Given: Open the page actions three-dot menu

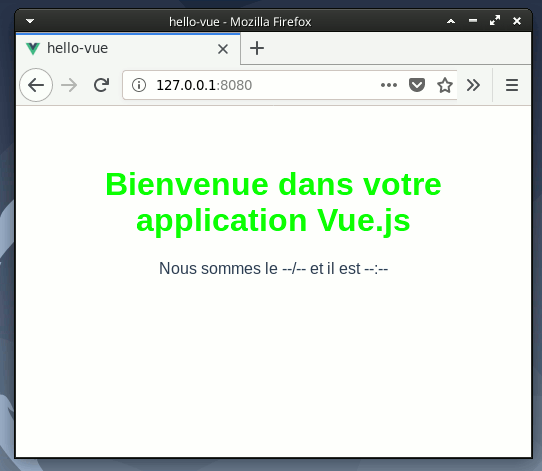Looking at the screenshot, I should pyautogui.click(x=389, y=85).
